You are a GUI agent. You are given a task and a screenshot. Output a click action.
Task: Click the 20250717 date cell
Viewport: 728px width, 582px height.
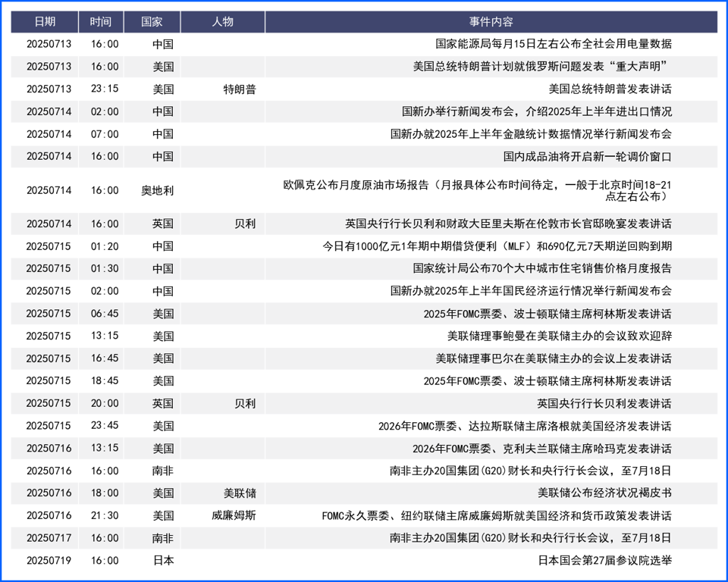49,538
